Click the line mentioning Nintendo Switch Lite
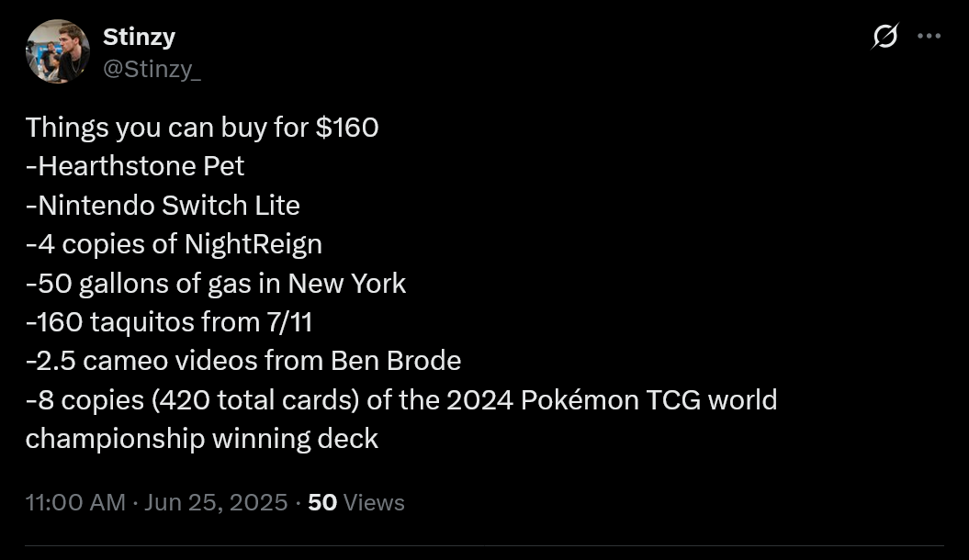This screenshot has width=969, height=560. coord(162,206)
